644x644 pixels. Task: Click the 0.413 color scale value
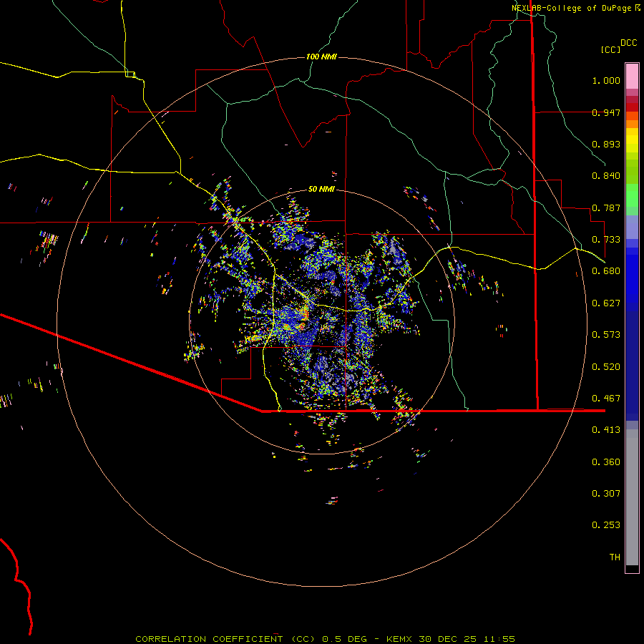click(606, 430)
